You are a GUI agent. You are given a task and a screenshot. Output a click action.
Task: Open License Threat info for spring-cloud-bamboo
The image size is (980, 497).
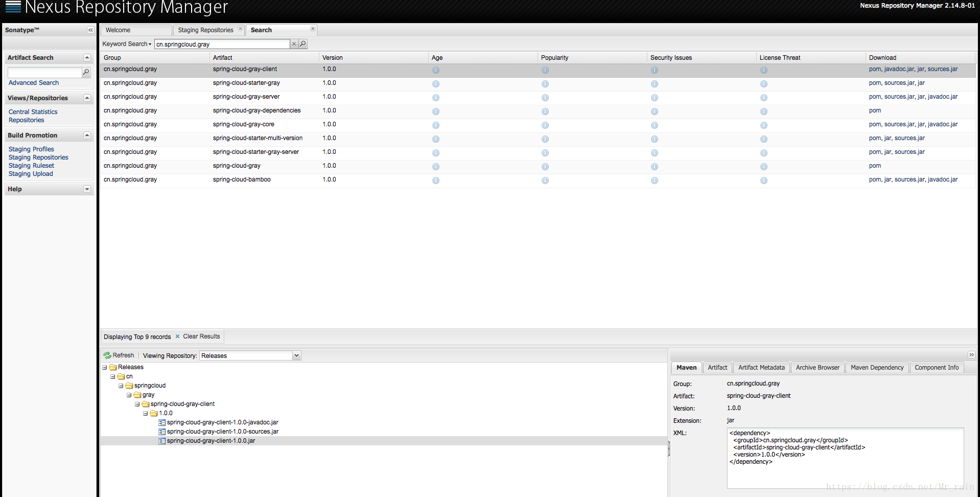click(764, 180)
